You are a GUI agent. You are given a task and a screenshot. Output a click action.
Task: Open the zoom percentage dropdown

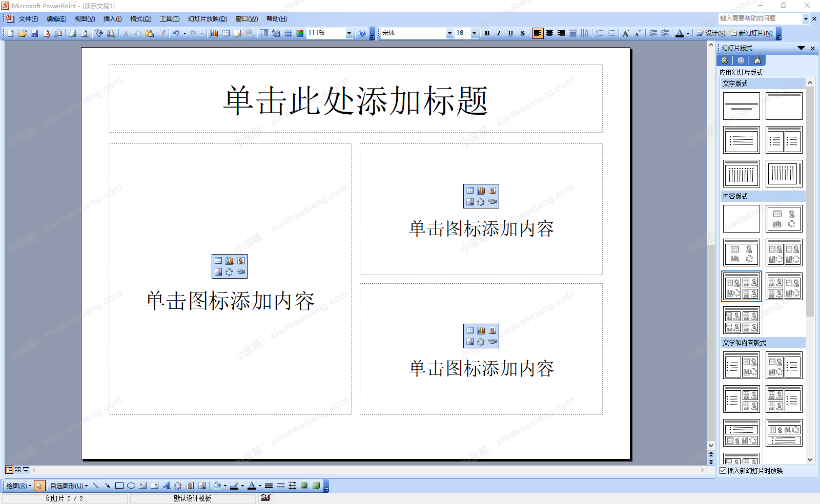[x=349, y=33]
